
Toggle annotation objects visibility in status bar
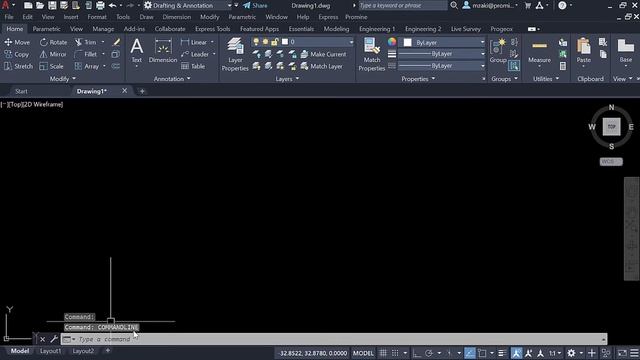516,353
